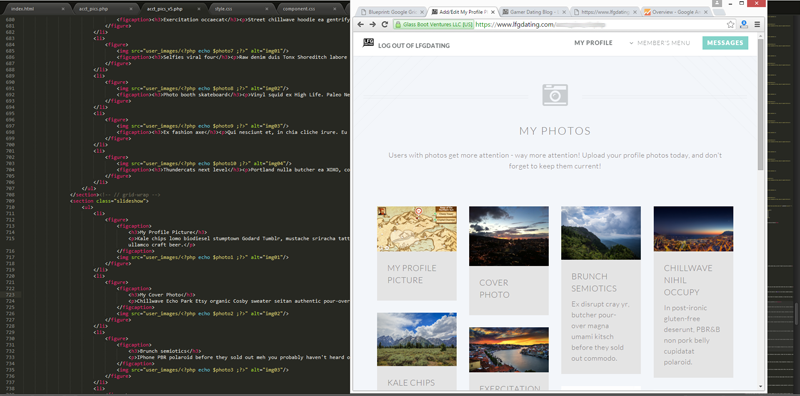This screenshot has height=396, width=800.
Task: Close the Add/Edit My Profile browser tab
Action: point(492,11)
